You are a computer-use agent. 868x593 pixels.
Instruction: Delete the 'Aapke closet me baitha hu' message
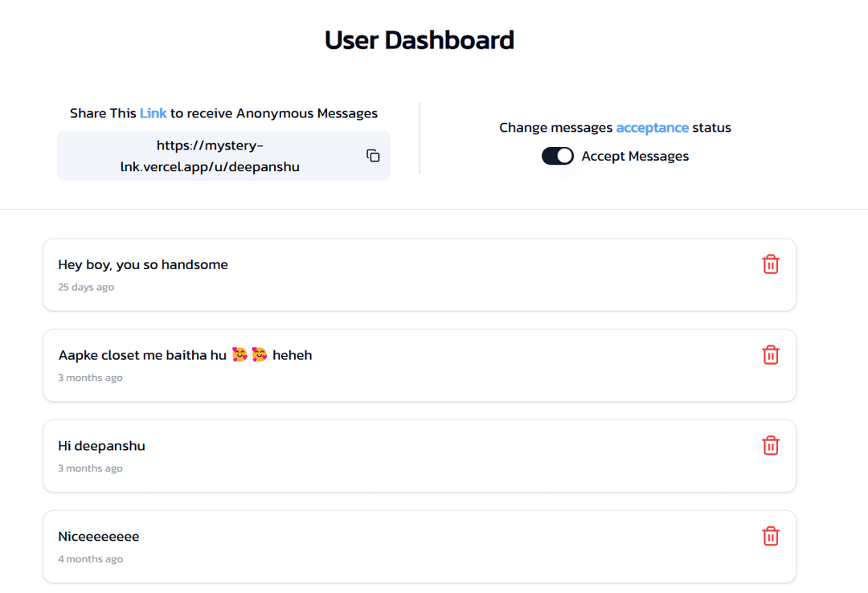point(770,355)
